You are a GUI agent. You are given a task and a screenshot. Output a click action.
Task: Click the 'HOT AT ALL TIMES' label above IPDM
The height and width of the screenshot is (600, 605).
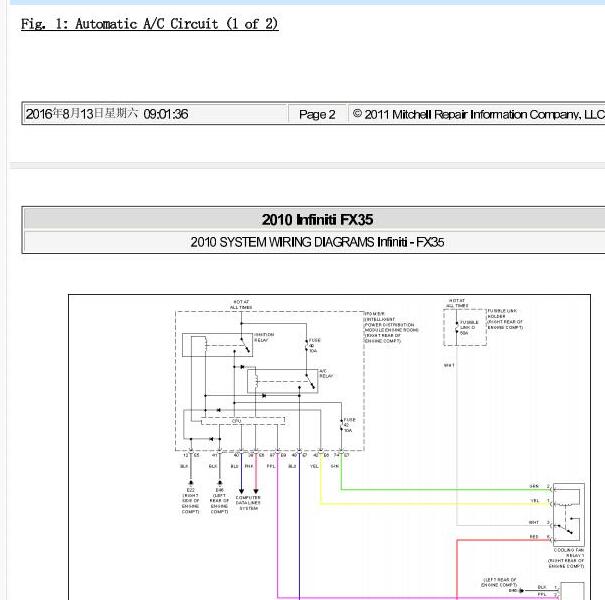(x=241, y=304)
